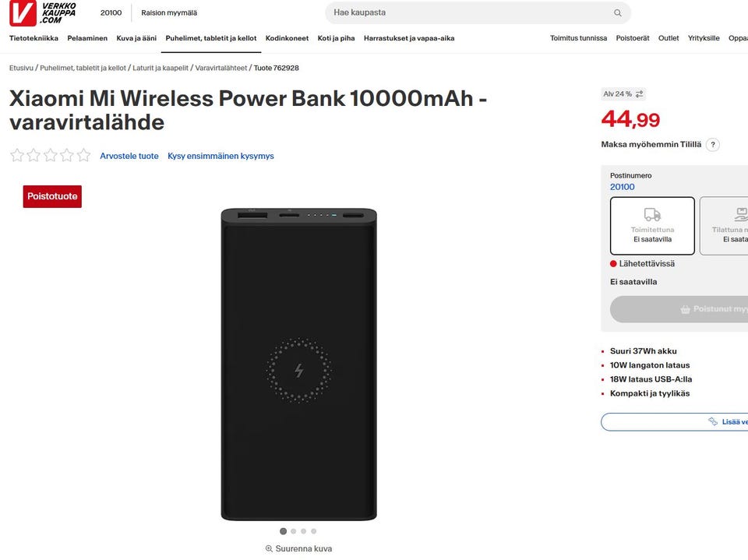Select the second image carousel dot
Image resolution: width=748 pixels, height=560 pixels.
(x=294, y=531)
